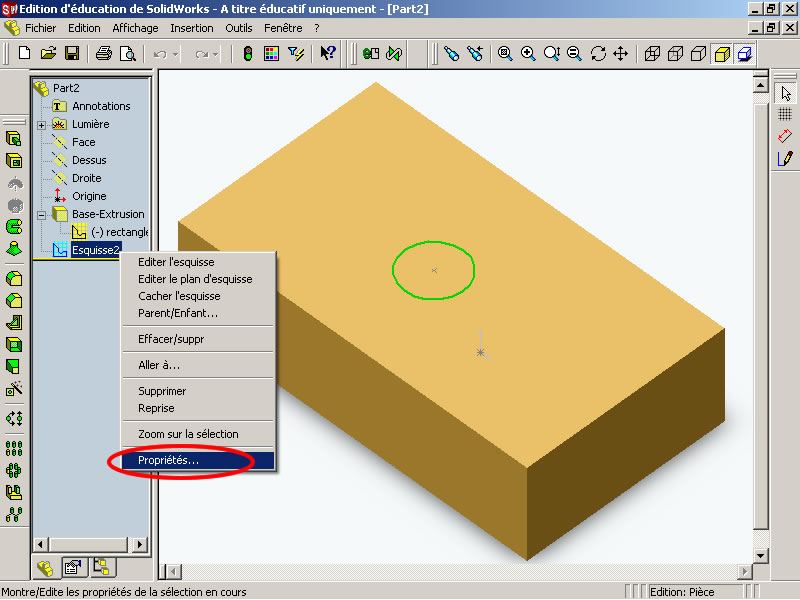Click the Zoom to Fit magnifier
This screenshot has width=800, height=600.
click(505, 54)
